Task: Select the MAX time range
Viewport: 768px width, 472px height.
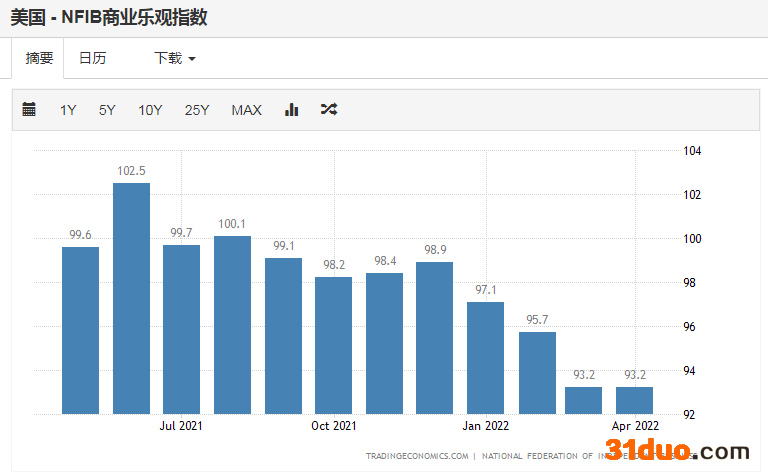Action: click(246, 110)
